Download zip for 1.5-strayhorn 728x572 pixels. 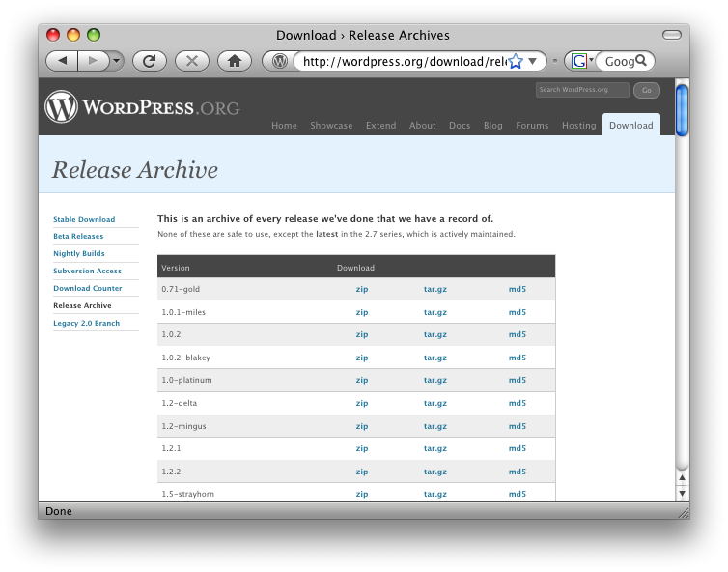pyautogui.click(x=362, y=494)
